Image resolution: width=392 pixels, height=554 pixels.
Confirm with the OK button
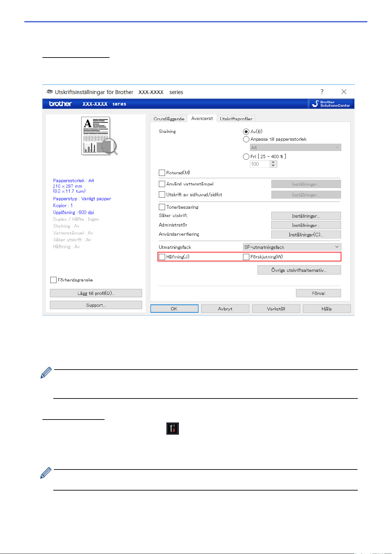(174, 309)
